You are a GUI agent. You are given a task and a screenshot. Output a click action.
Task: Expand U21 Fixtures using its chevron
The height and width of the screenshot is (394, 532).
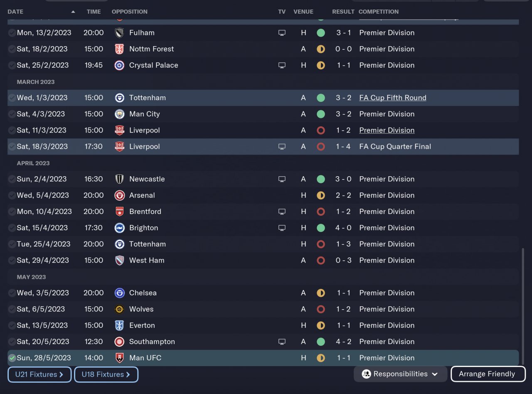[x=62, y=374]
